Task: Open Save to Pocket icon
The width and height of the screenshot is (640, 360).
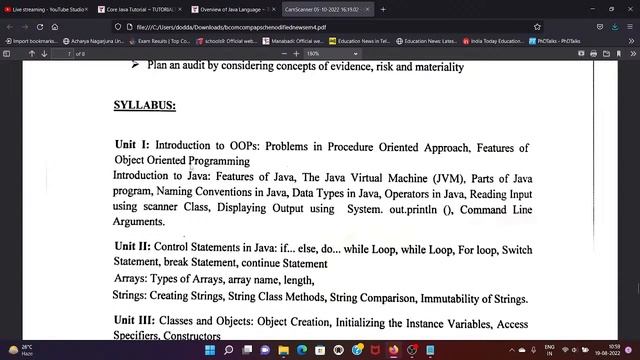Action: click(x=600, y=27)
